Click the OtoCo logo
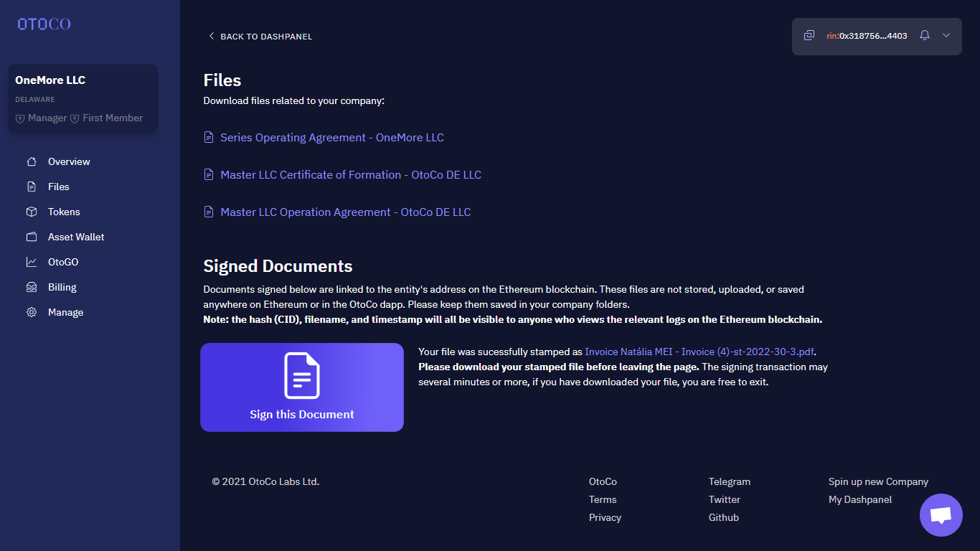The width and height of the screenshot is (980, 551). pos(44,24)
